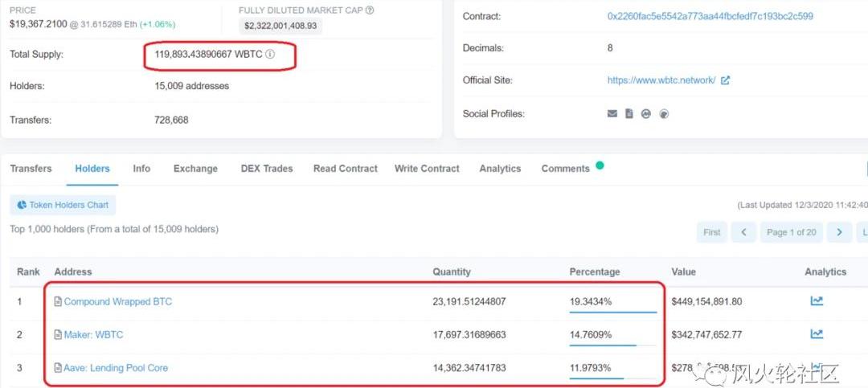Click the +1.06% price change text

point(158,24)
